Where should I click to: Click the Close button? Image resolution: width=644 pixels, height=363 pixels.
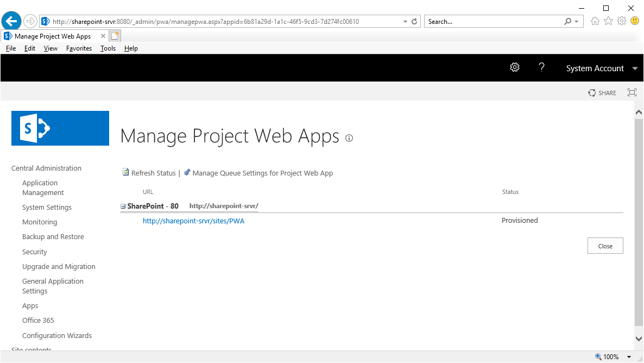[605, 245]
